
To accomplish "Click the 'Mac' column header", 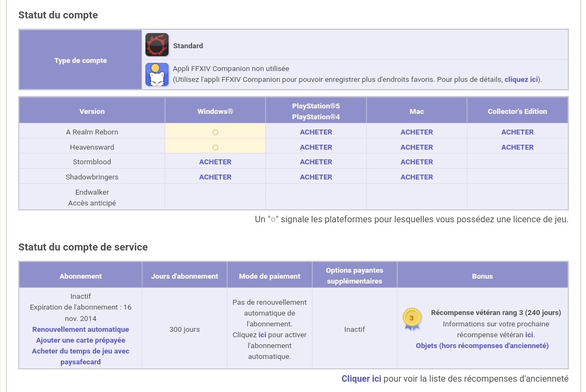I will coord(417,111).
